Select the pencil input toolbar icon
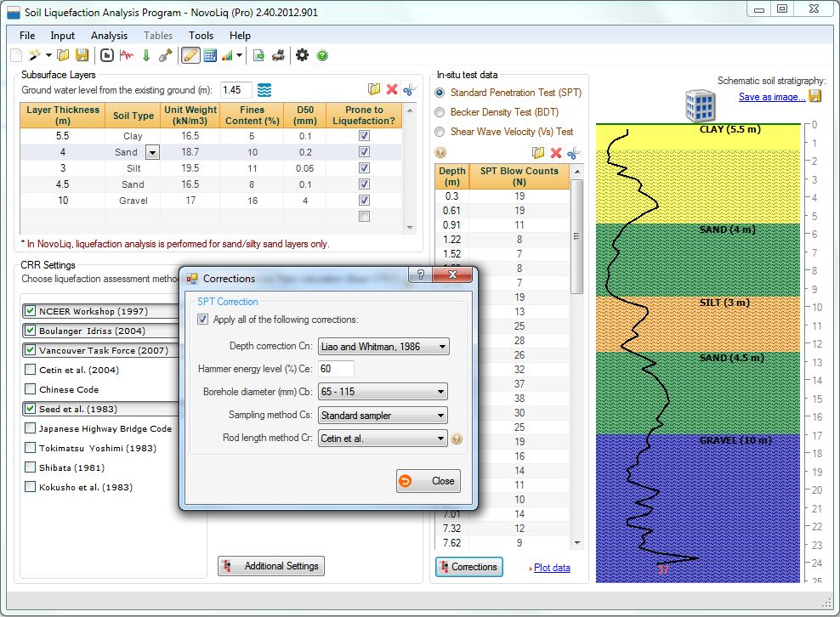This screenshot has height=617, width=840. point(190,55)
